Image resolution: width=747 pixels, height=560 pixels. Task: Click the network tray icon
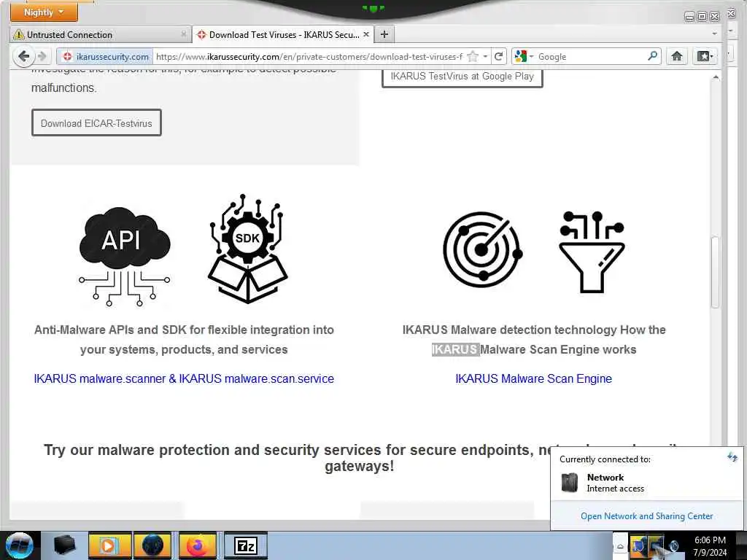point(656,545)
